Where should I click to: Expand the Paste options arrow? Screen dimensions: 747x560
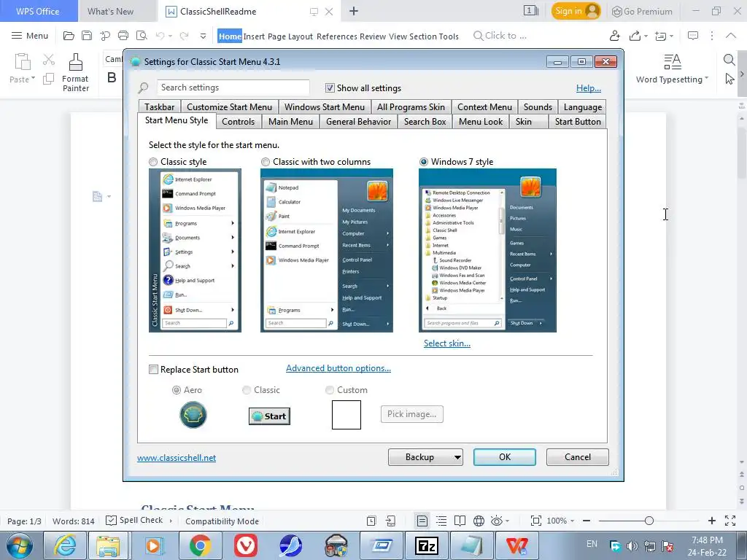[x=33, y=78]
